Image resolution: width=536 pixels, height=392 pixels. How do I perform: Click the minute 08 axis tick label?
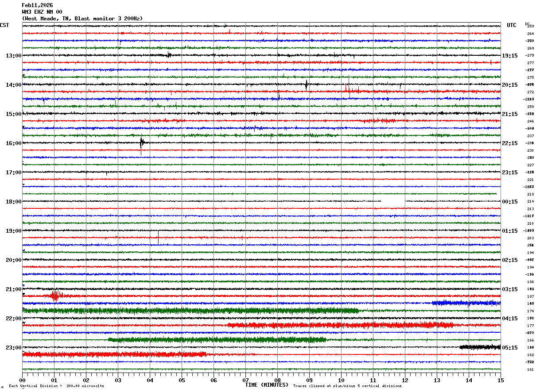pyautogui.click(x=277, y=380)
